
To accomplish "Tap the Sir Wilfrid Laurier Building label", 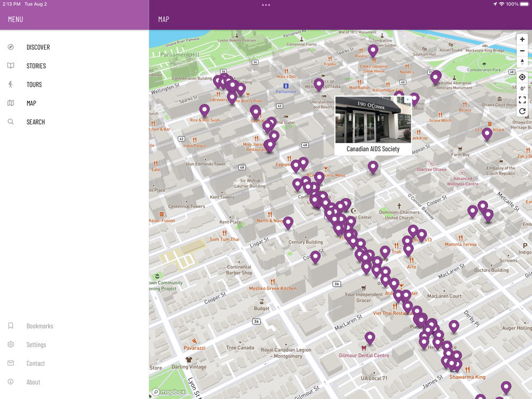I will coord(250,183).
